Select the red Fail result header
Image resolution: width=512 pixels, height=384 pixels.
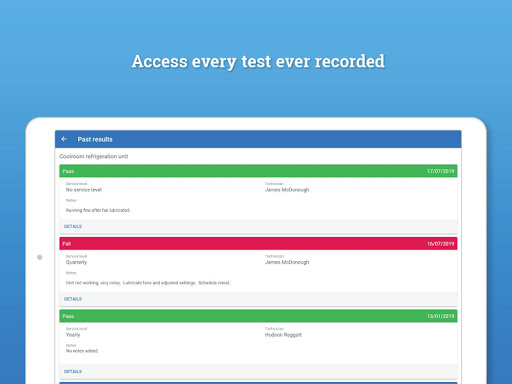tap(258, 244)
